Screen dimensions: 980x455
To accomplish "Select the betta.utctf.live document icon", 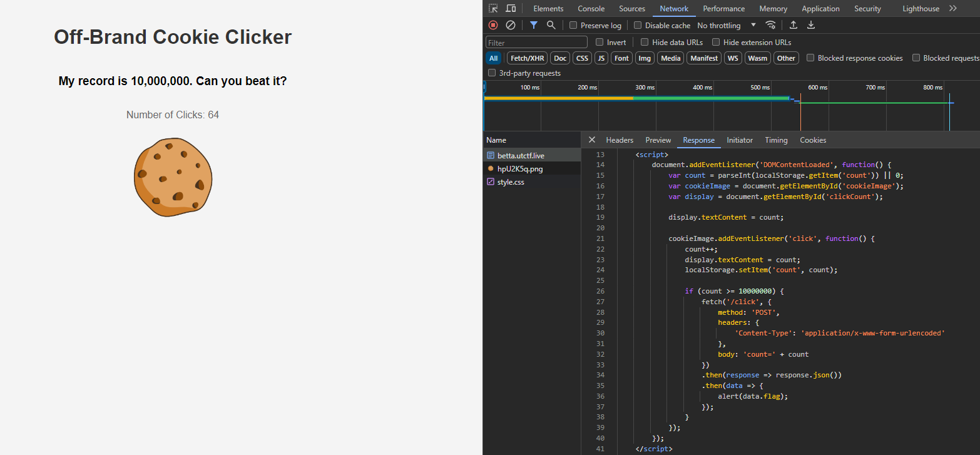I will coord(491,155).
